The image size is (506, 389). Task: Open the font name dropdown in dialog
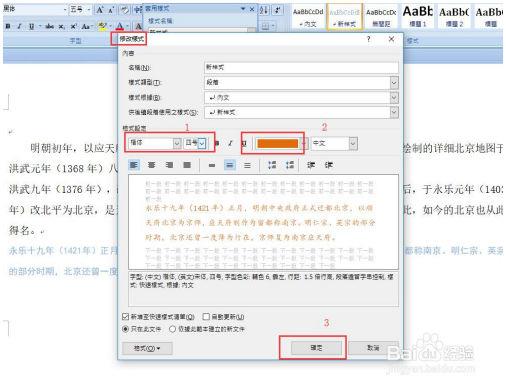(x=177, y=143)
